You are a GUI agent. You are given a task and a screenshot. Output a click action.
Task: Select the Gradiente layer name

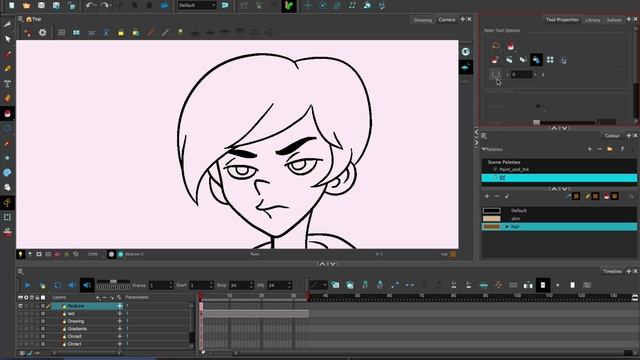[77, 329]
